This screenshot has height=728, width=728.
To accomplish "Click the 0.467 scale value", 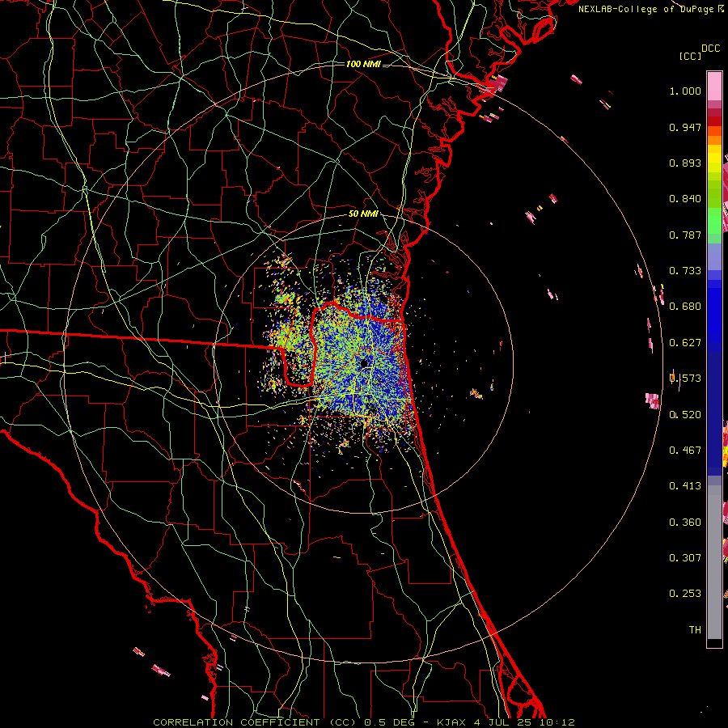I will point(685,451).
